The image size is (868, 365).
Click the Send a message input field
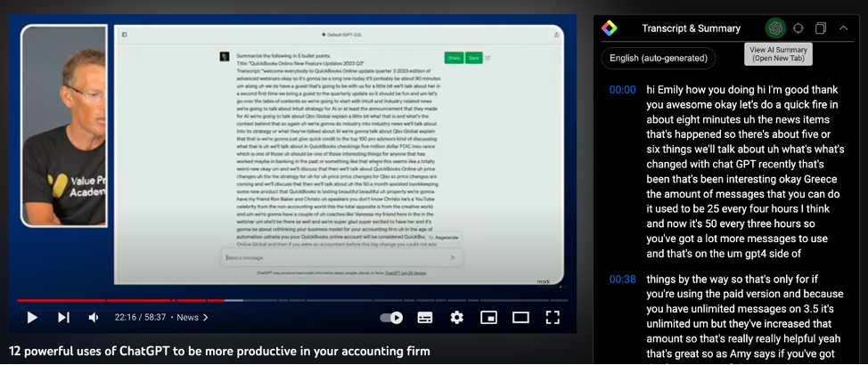(x=341, y=257)
